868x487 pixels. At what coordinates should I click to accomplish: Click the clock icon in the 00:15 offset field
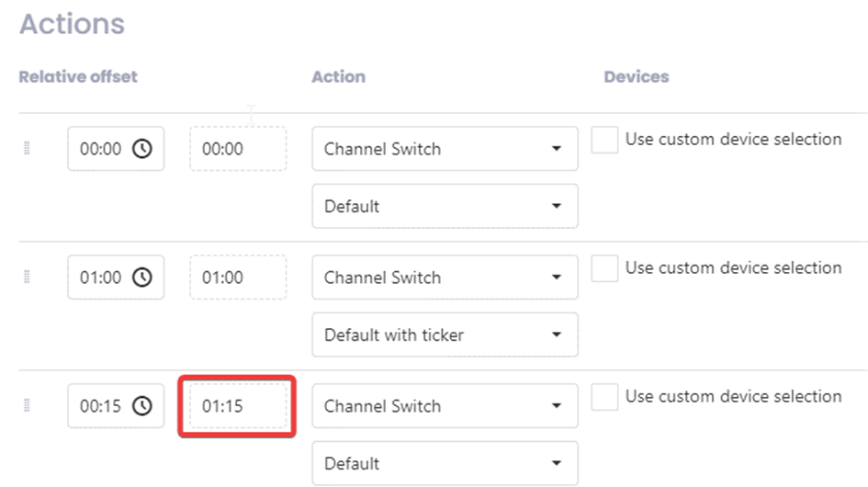[142, 406]
